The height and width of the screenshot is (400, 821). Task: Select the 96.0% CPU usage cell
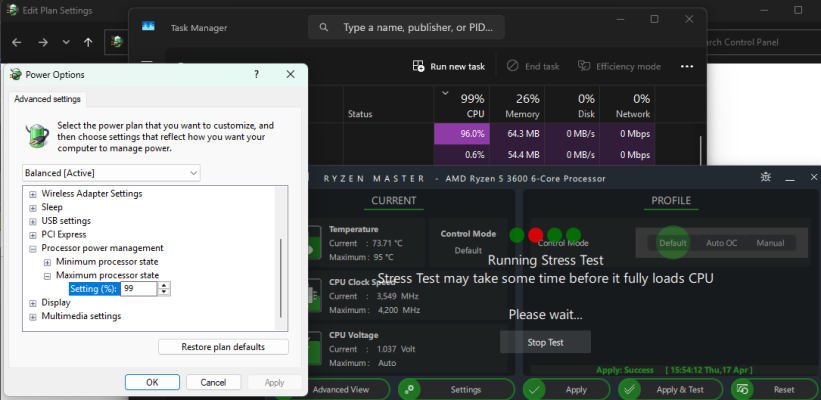pyautogui.click(x=461, y=134)
